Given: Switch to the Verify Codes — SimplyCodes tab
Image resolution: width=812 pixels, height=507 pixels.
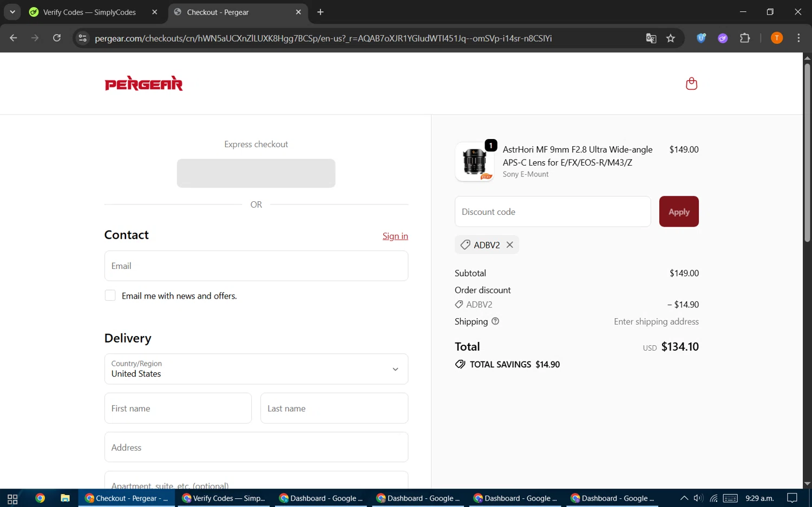Looking at the screenshot, I should pyautogui.click(x=89, y=12).
